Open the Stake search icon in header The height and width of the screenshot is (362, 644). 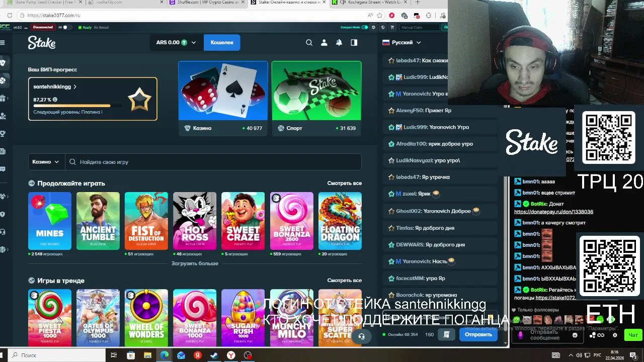tap(309, 43)
